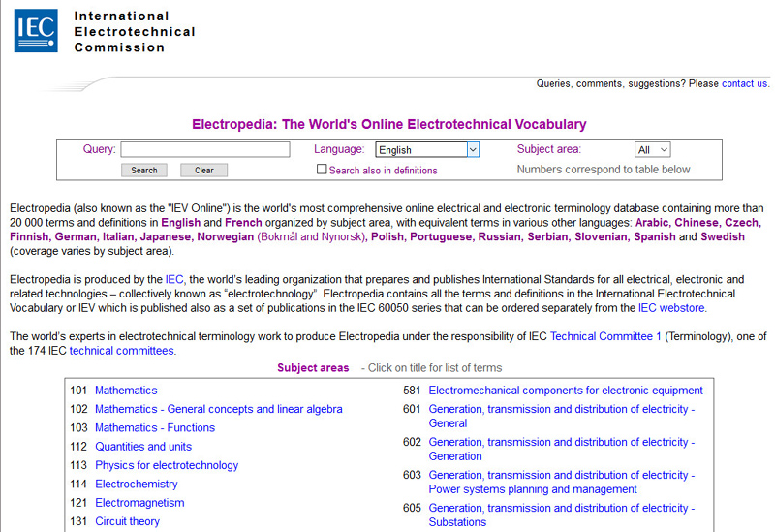Open subject area 101 Mathematics

[126, 391]
